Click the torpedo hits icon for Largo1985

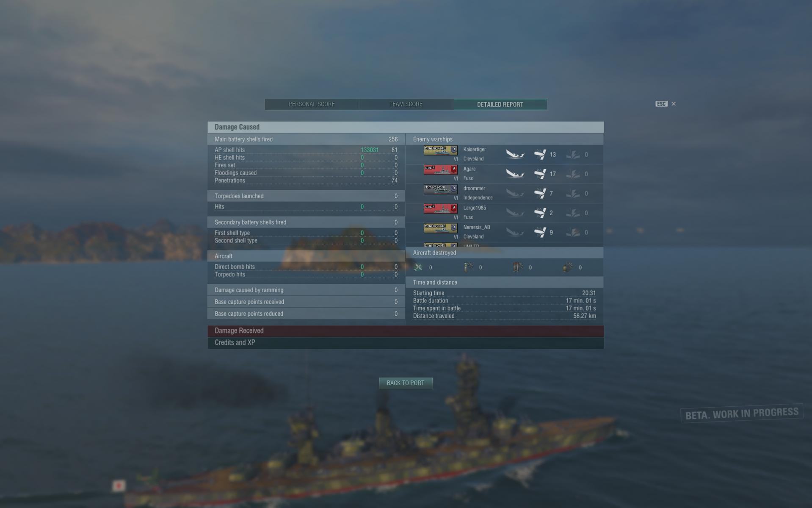(573, 213)
